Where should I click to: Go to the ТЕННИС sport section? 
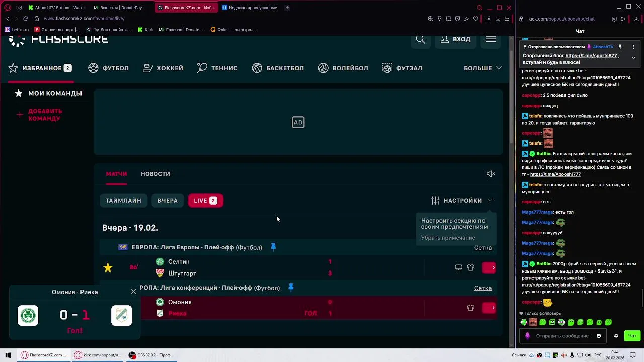point(217,68)
